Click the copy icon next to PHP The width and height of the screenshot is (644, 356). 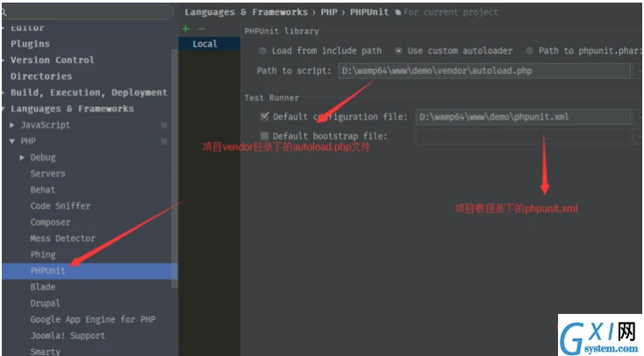(x=164, y=141)
